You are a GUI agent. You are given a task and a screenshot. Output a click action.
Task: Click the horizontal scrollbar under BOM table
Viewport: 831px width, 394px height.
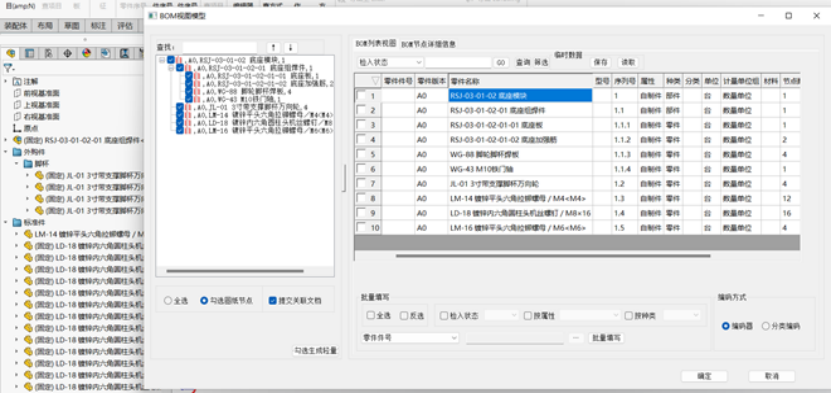click(553, 256)
